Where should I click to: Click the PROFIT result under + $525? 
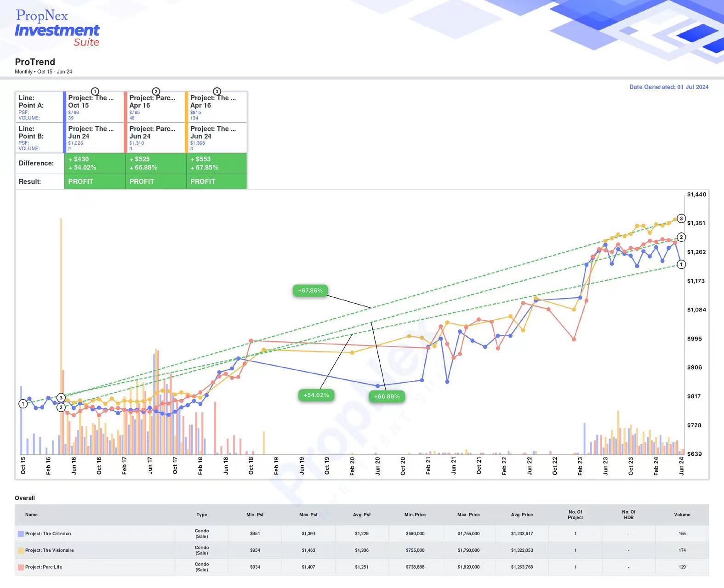[156, 181]
